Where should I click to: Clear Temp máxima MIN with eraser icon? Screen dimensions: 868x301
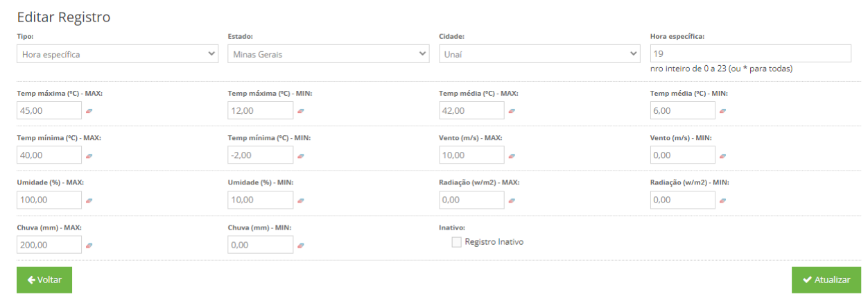coord(300,111)
